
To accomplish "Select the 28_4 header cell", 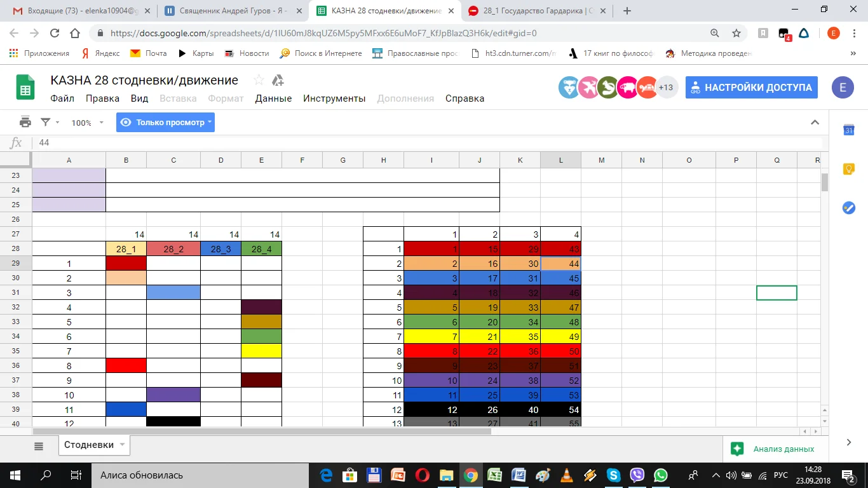I will coord(261,249).
